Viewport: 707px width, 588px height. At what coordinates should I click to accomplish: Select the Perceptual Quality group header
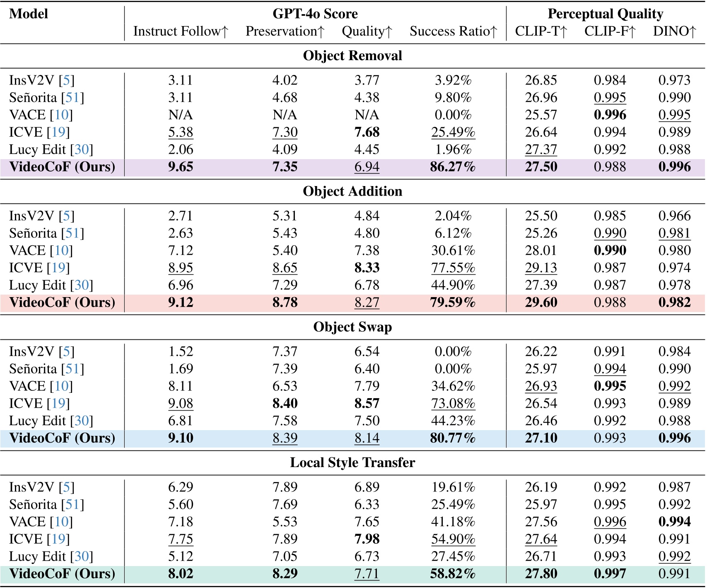click(x=605, y=14)
